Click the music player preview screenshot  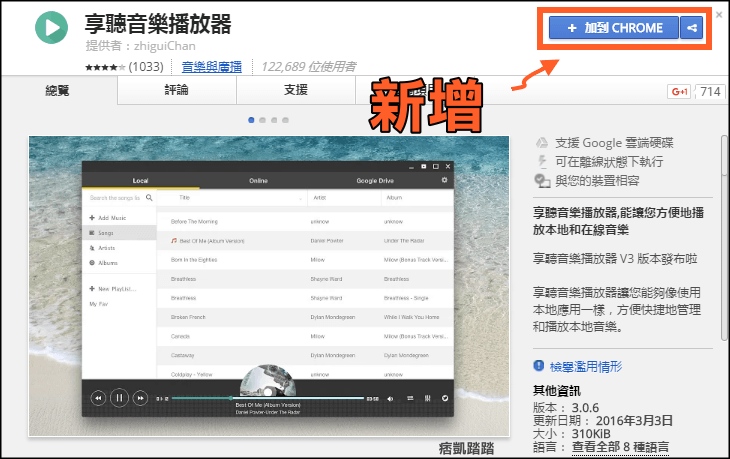[x=269, y=286]
